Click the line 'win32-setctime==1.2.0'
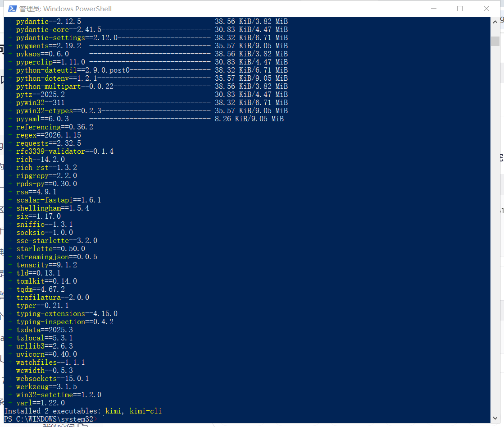Screen dimensions: 504x427 click(59, 395)
